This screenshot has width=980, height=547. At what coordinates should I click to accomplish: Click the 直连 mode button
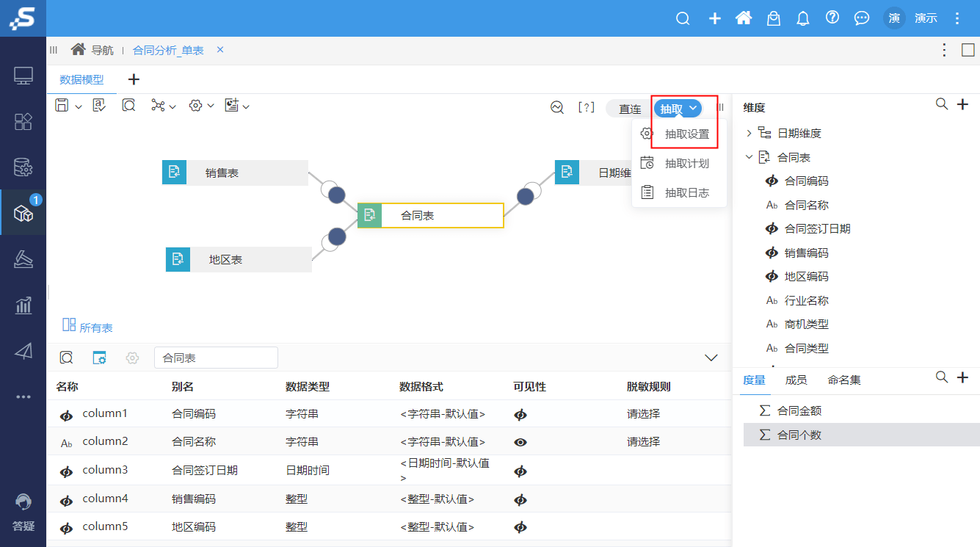click(629, 108)
